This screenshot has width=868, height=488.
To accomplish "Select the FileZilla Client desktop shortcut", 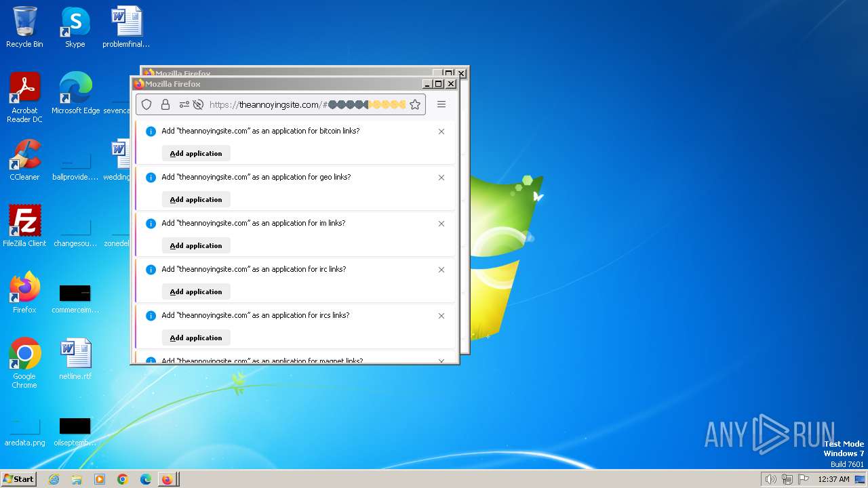I will 24,226.
